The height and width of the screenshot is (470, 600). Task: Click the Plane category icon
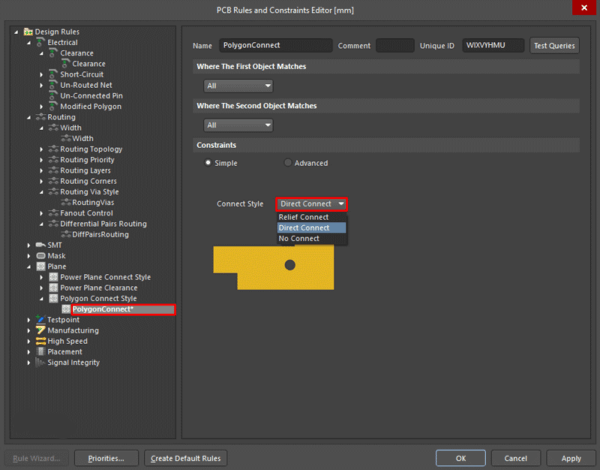point(41,266)
